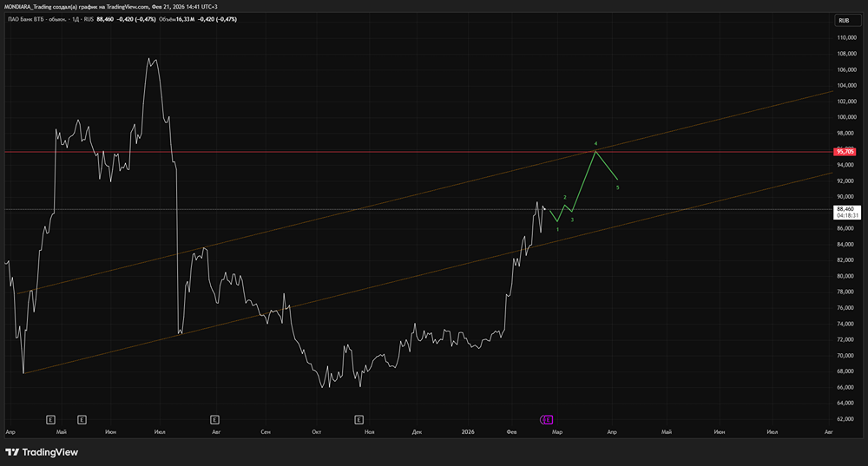Viewport: 868px width, 466px height.
Task: Click the Фев time axis label
Action: click(512, 431)
